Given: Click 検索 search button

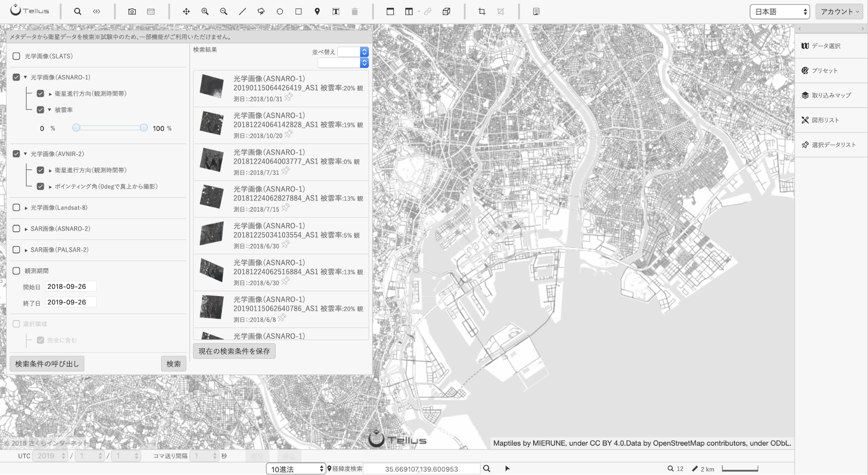Looking at the screenshot, I should pyautogui.click(x=173, y=364).
